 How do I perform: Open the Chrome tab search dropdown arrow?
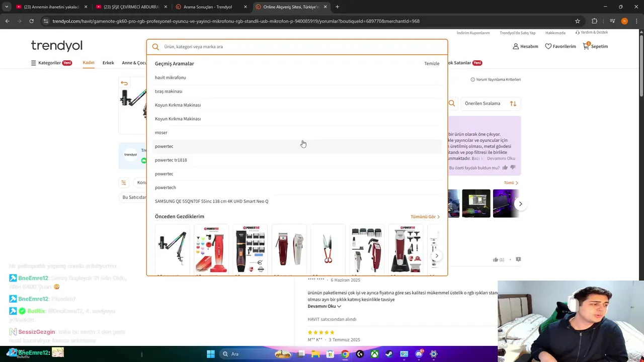tap(7, 7)
